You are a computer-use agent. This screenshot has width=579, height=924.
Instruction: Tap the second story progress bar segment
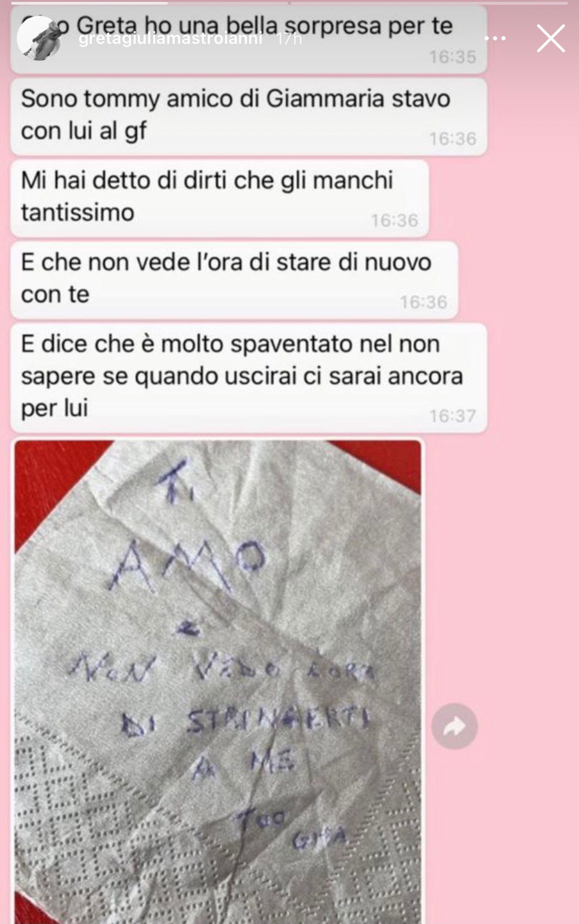coord(429,3)
